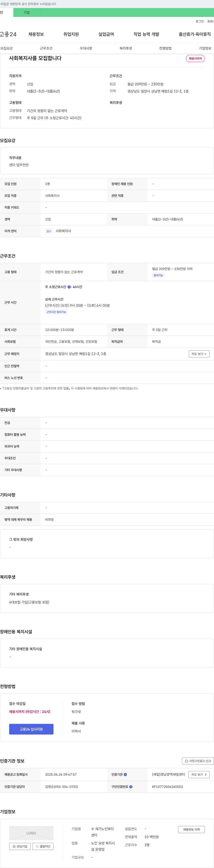Click the 채용시까지 badge
Image resolution: width=214 pixels, height=868 pixels.
195,58
